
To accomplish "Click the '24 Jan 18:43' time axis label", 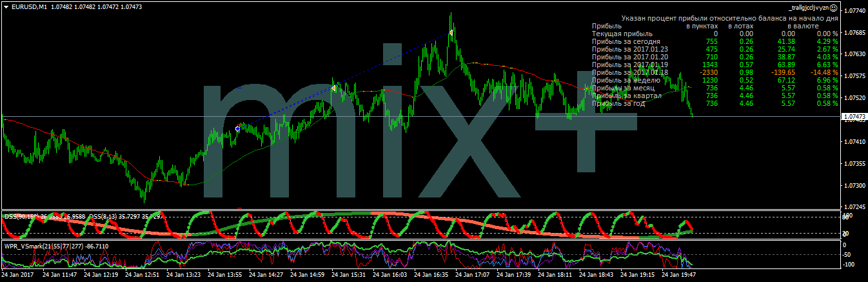I will [x=597, y=275].
